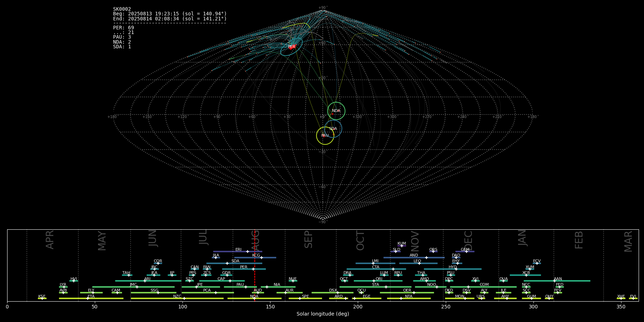Click the ORS shower label in the timeline
Image resolution: width=644 pixels, height=322 pixels.
(433, 249)
